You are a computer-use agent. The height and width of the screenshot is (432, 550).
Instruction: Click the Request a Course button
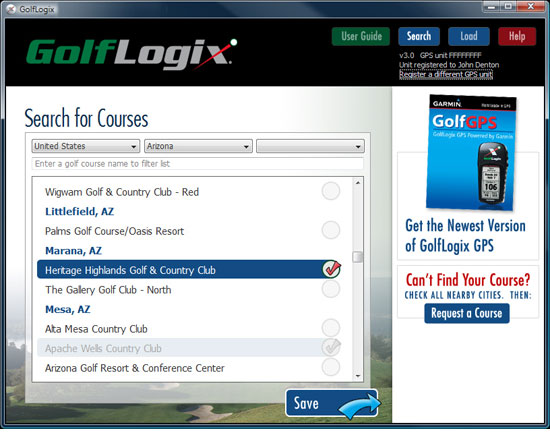click(467, 313)
